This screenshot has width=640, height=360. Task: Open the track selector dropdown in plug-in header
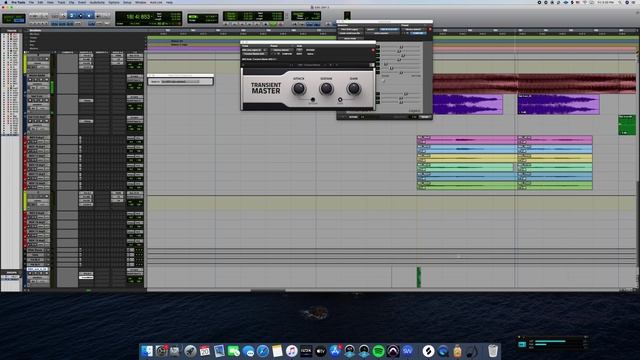[254, 50]
